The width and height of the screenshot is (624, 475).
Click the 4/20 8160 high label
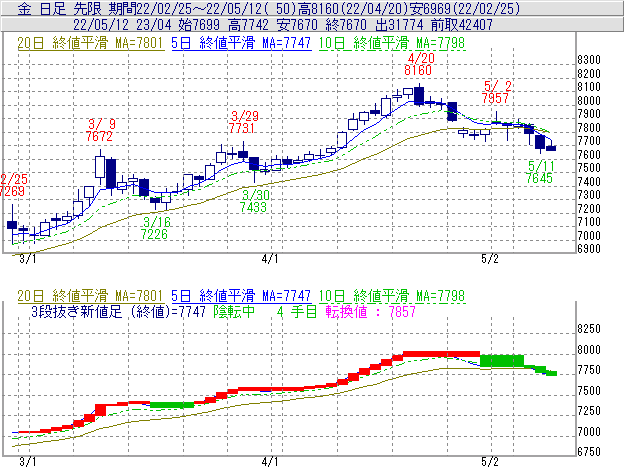[x=419, y=64]
